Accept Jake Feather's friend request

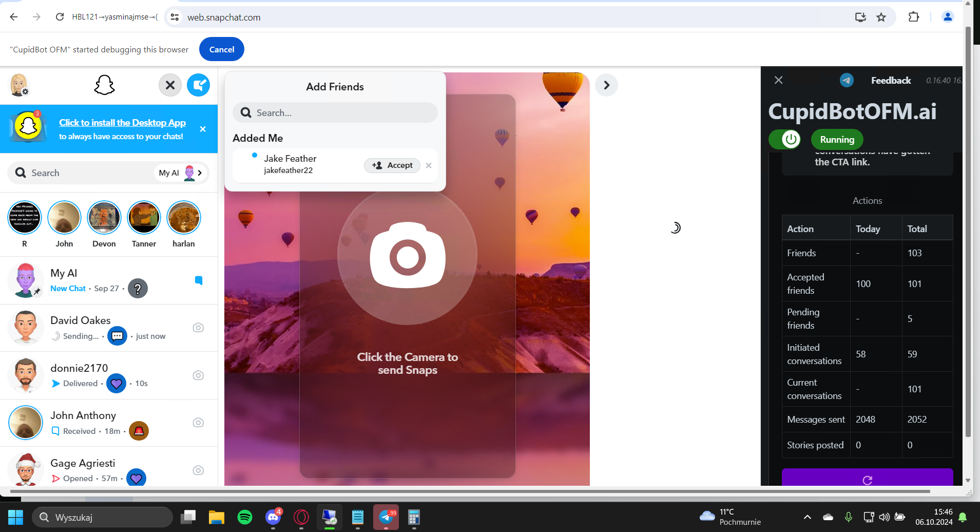[x=392, y=165]
